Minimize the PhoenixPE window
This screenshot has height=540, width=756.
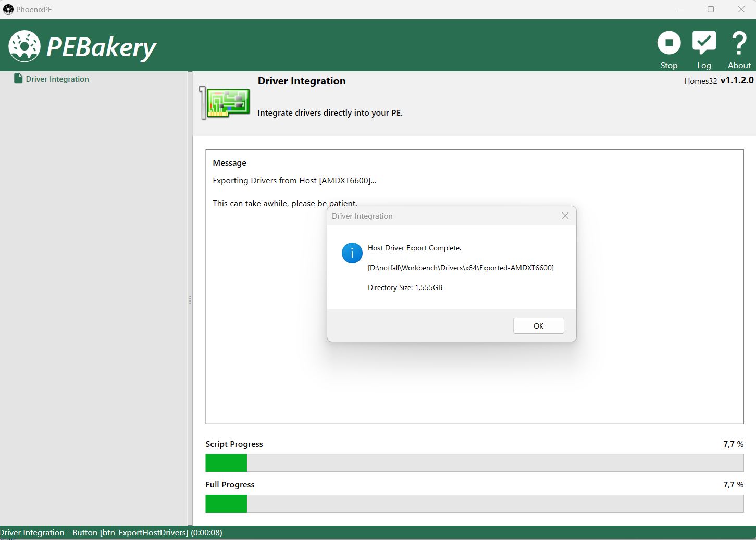pos(680,9)
